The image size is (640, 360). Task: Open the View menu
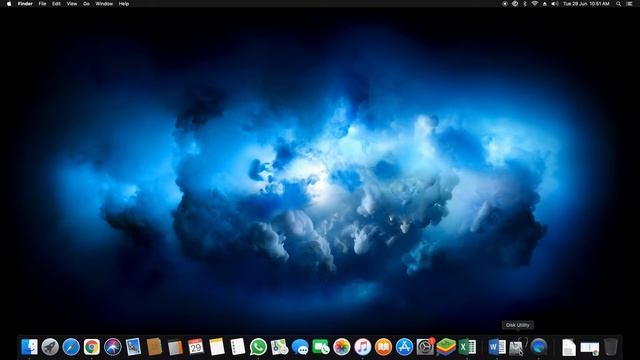pyautogui.click(x=72, y=4)
